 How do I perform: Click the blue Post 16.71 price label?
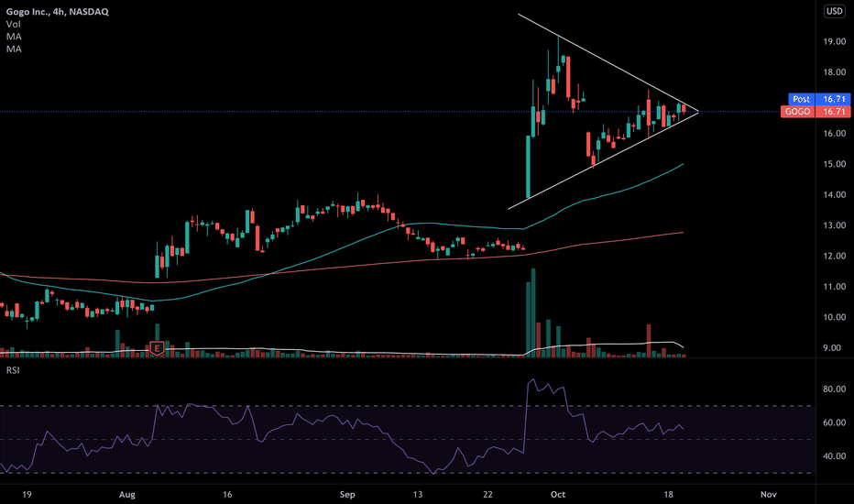819,99
